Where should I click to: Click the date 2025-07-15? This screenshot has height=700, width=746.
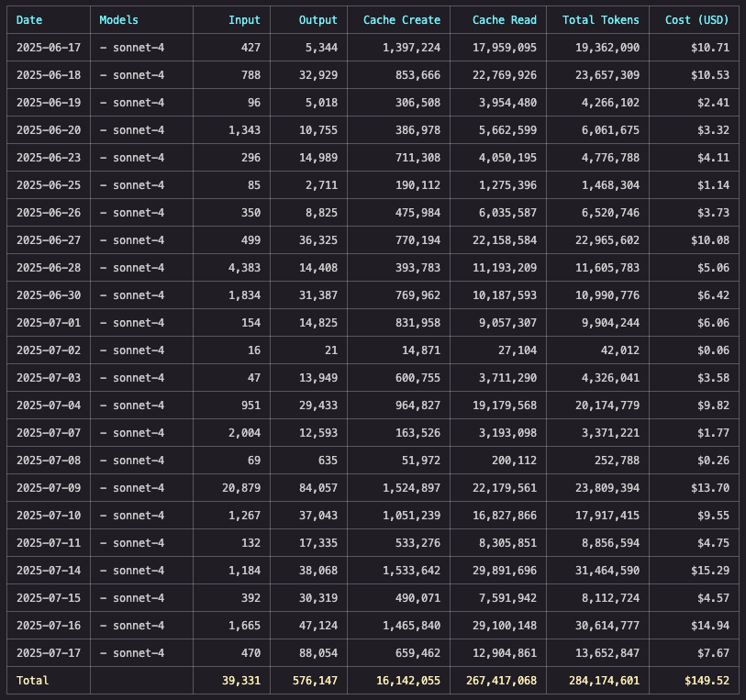49,599
